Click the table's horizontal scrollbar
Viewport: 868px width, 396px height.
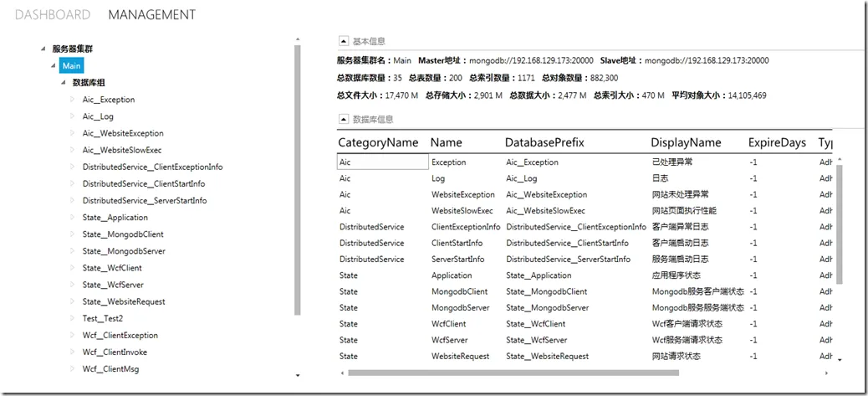click(x=585, y=372)
